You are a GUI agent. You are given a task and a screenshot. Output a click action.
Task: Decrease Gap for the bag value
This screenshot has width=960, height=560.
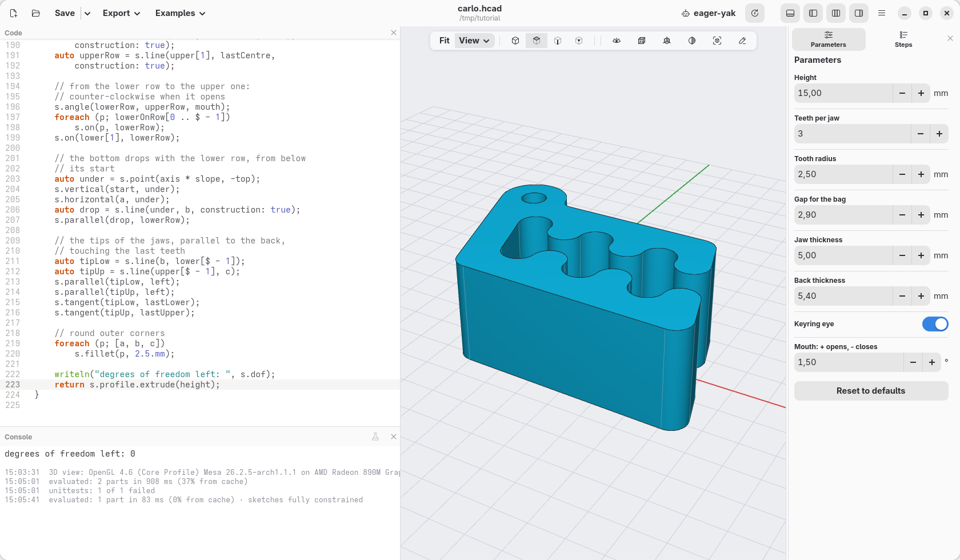click(902, 215)
